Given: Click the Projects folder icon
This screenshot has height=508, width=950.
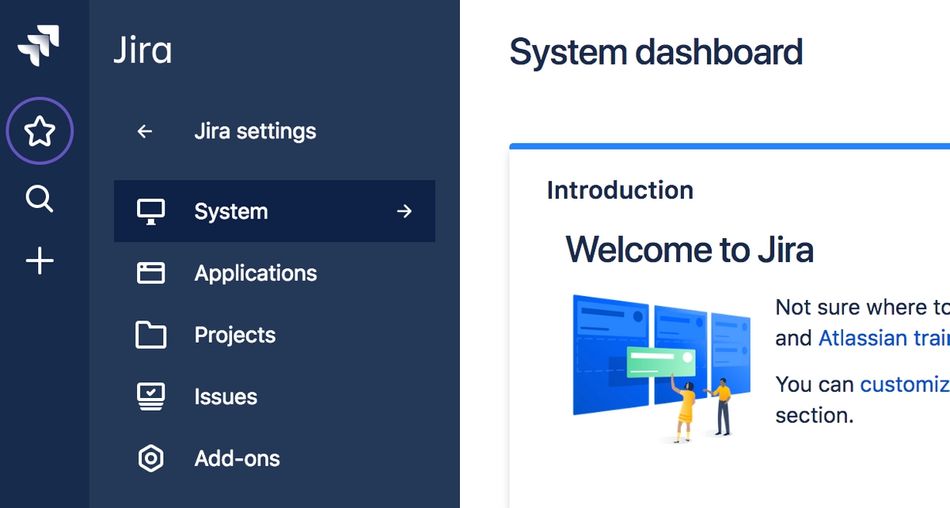Looking at the screenshot, I should click(150, 335).
